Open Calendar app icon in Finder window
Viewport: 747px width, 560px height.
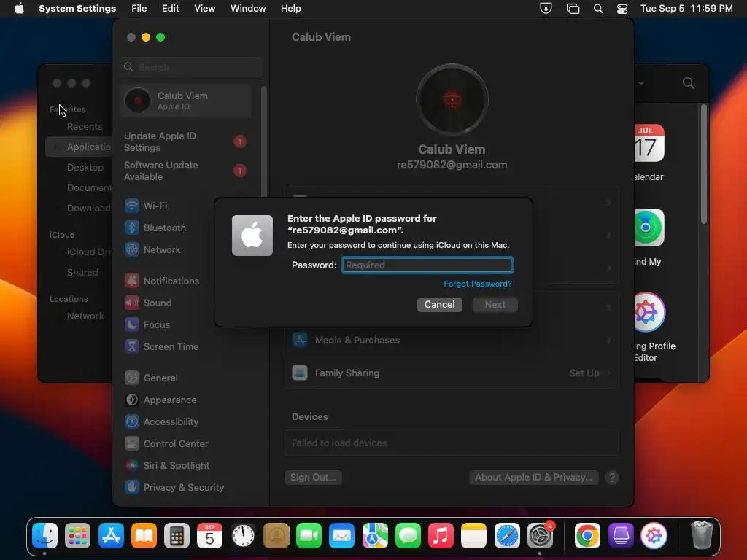tap(649, 144)
